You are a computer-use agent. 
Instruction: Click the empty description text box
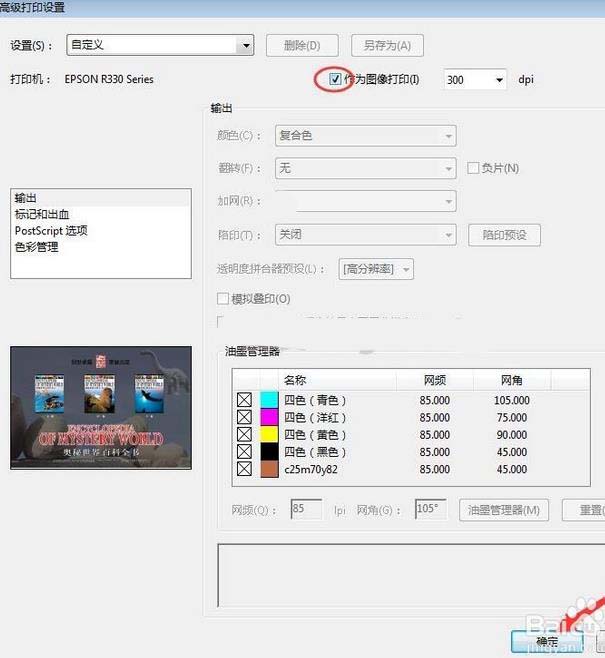(x=411, y=575)
